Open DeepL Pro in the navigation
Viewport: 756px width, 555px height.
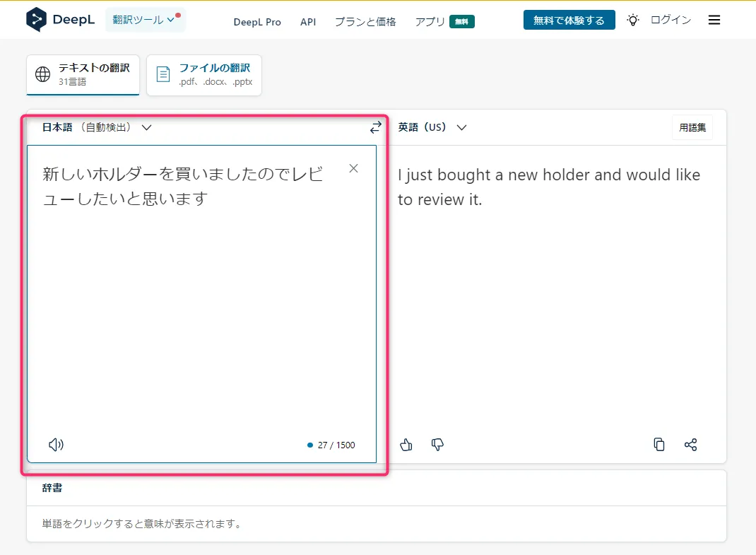pyautogui.click(x=257, y=22)
